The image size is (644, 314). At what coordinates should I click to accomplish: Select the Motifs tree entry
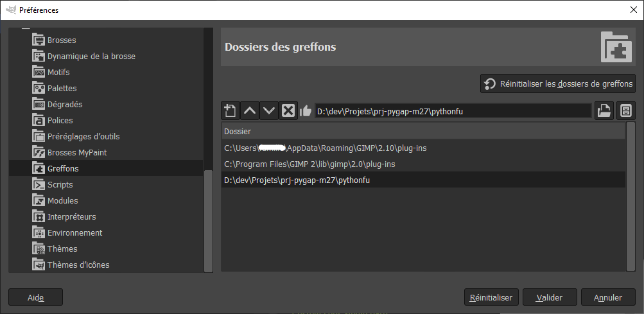(105, 73)
